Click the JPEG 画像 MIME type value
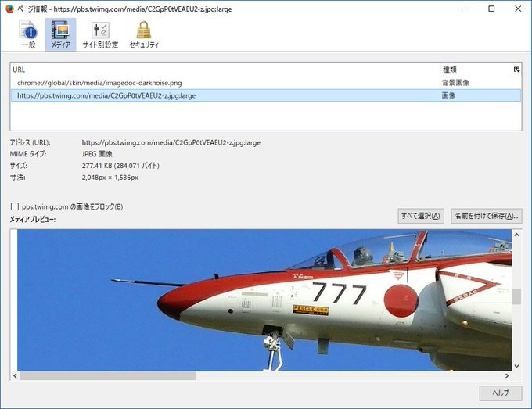The image size is (532, 409). 97,154
